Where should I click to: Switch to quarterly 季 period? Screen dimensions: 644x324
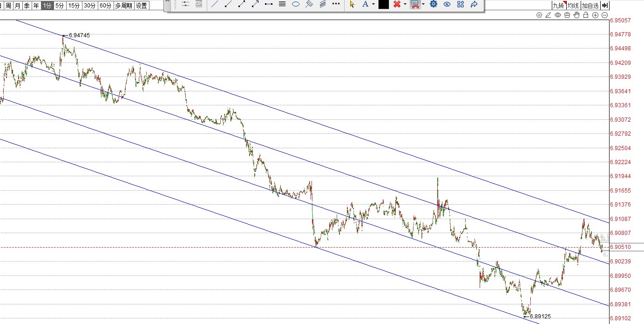pyautogui.click(x=27, y=6)
